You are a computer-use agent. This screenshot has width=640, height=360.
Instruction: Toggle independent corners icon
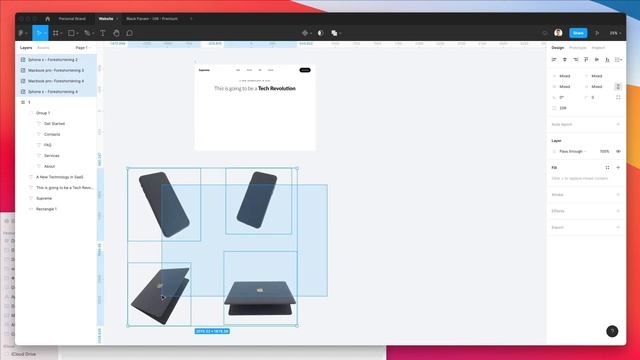[x=618, y=97]
